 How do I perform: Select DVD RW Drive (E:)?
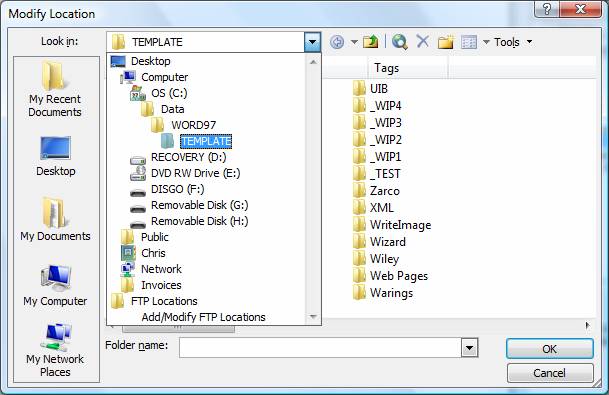click(x=185, y=173)
